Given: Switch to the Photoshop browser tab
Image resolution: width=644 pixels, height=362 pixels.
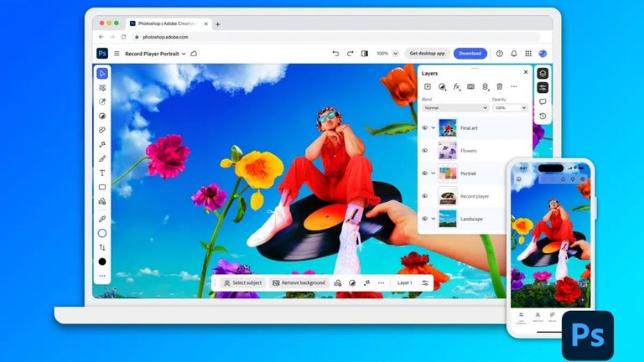Looking at the screenshot, I should pyautogui.click(x=168, y=23).
